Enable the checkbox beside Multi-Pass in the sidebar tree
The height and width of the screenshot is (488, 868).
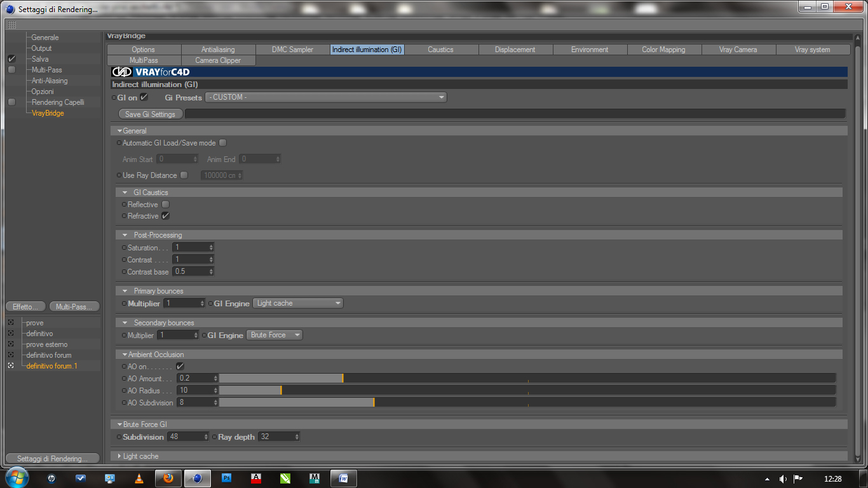11,70
